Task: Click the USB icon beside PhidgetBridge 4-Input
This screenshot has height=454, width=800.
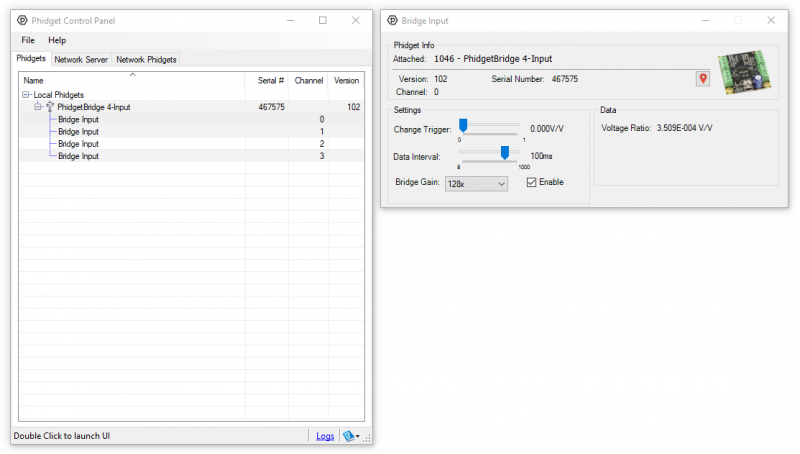Action: (50, 107)
